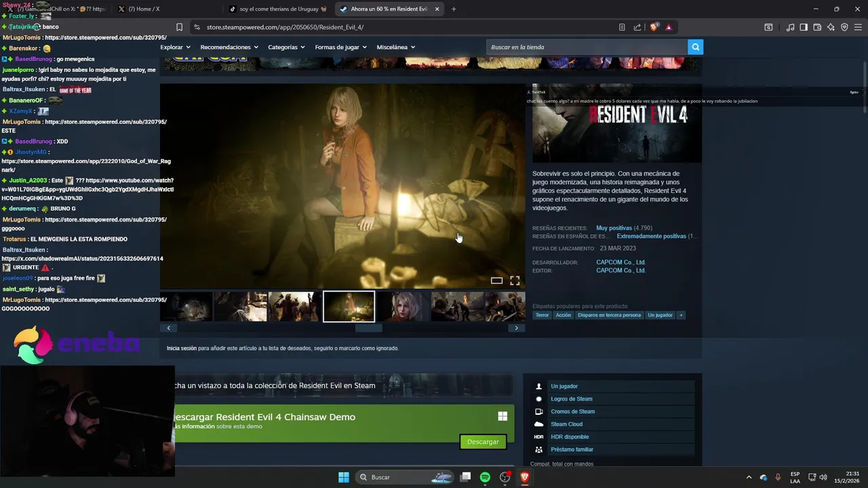Open developer CAPCOM Co., Ltd. link
This screenshot has height=488, width=868.
(620, 262)
